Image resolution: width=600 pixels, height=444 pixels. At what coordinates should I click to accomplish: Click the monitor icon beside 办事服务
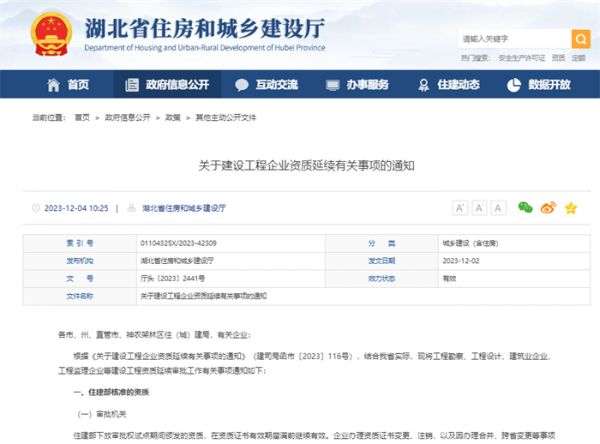click(x=333, y=85)
